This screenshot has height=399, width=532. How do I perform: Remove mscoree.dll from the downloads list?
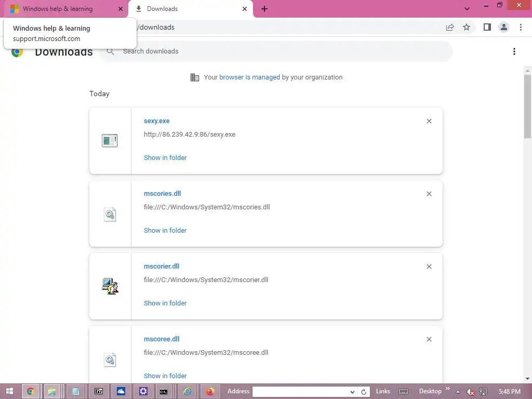[x=429, y=339]
